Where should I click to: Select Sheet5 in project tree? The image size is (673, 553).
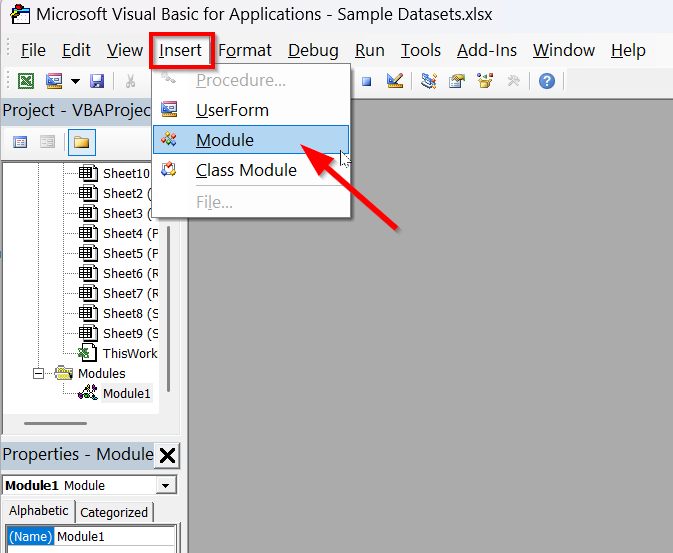130,253
